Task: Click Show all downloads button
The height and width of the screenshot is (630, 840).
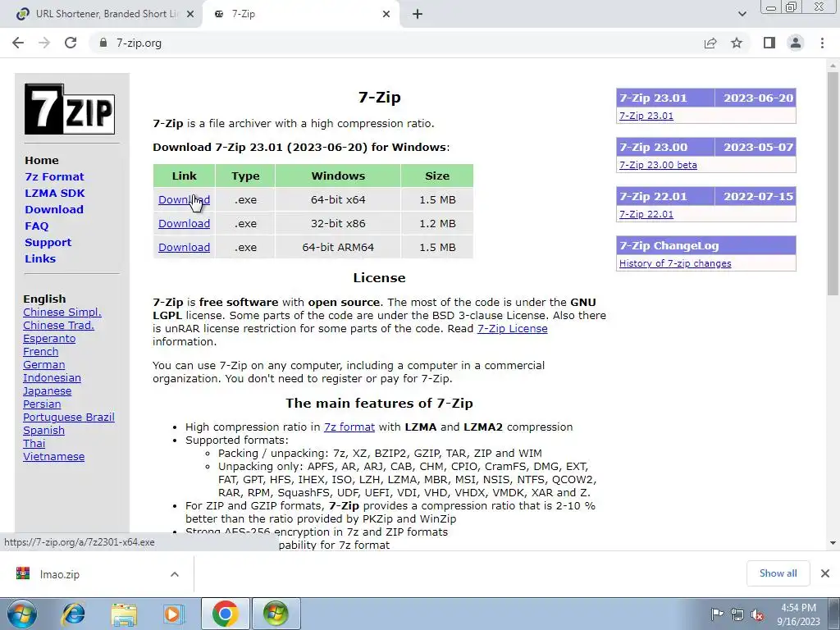Action: click(778, 573)
